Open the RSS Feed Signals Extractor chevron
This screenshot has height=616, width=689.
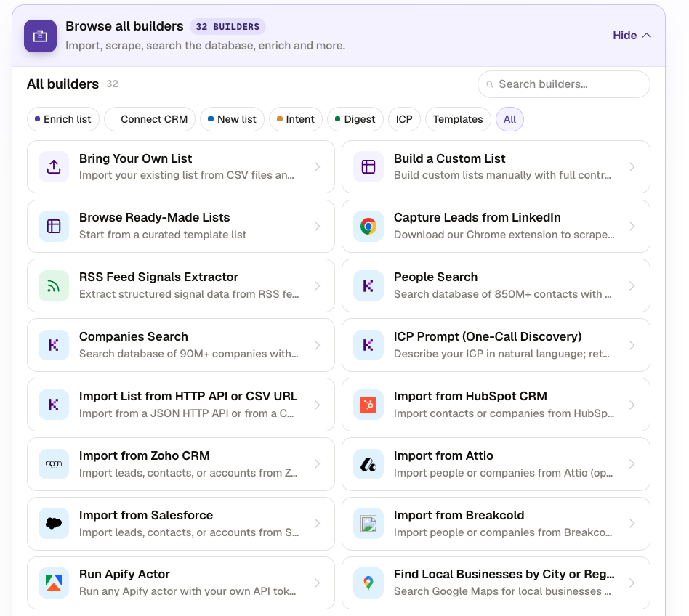click(x=318, y=285)
